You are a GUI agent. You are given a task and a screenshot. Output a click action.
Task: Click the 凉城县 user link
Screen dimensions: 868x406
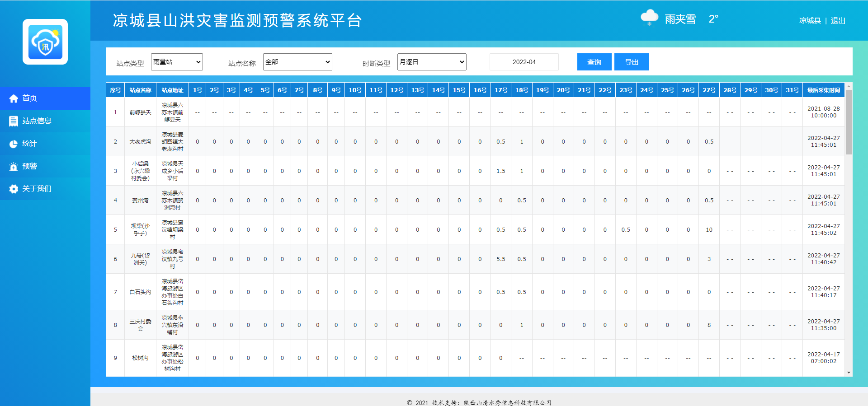[x=810, y=21]
